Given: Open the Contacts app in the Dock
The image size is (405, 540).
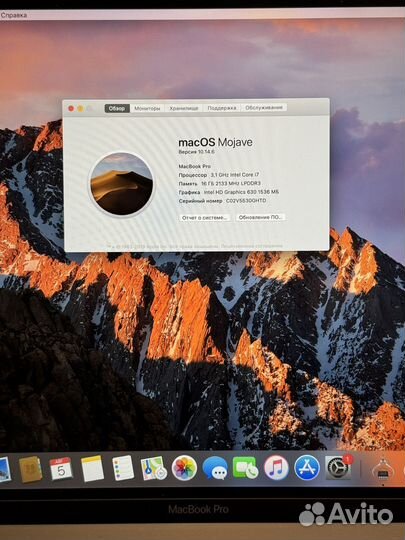Looking at the screenshot, I should point(30,469).
